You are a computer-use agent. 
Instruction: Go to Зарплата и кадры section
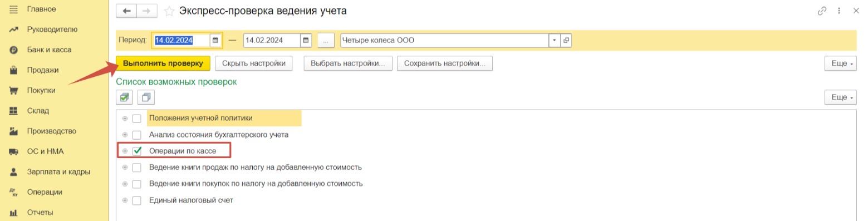58,171
